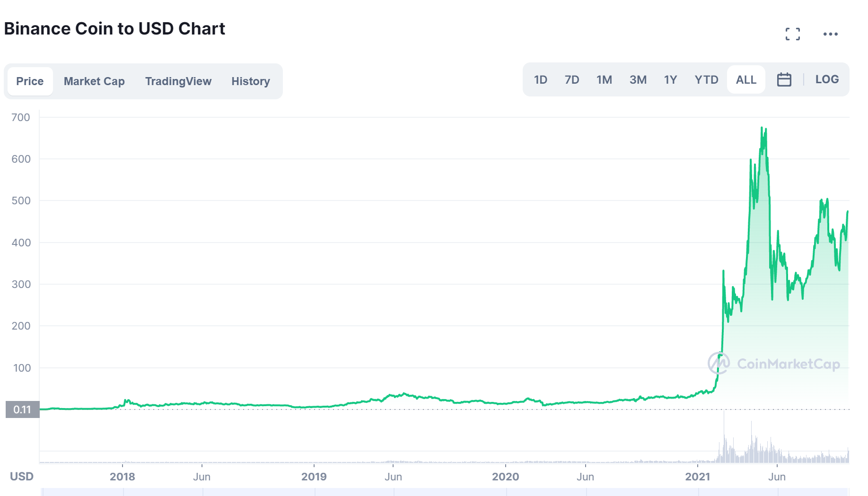Screen dimensions: 868x496
Task: Set chart range to 3M
Action: point(638,79)
